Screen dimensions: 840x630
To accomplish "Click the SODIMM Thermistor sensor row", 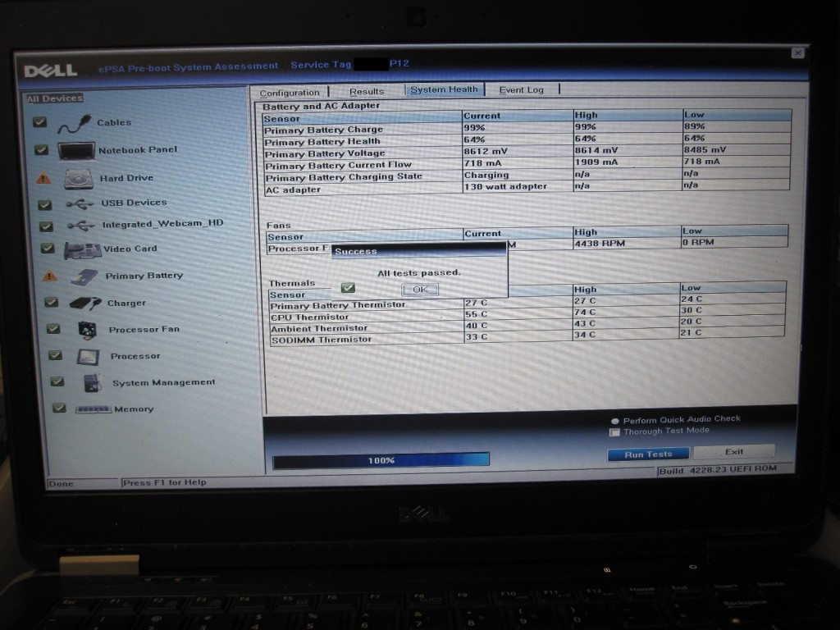I will pos(527,337).
